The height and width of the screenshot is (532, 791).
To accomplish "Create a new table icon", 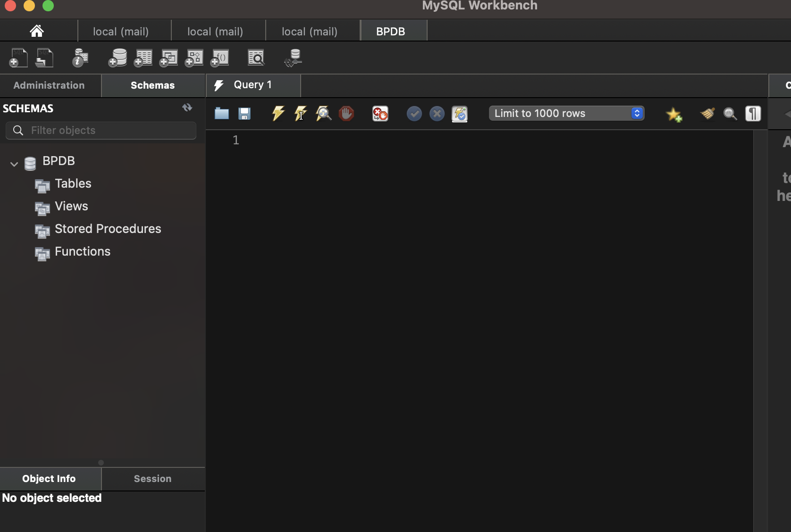I will (143, 58).
